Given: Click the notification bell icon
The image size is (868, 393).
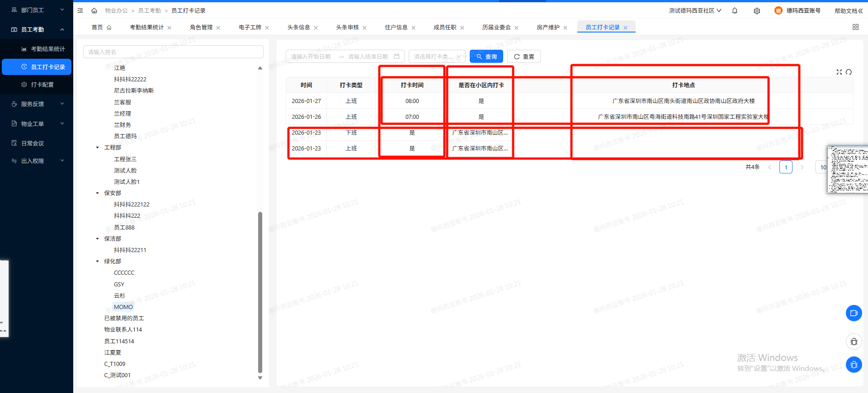Looking at the screenshot, I should [735, 11].
